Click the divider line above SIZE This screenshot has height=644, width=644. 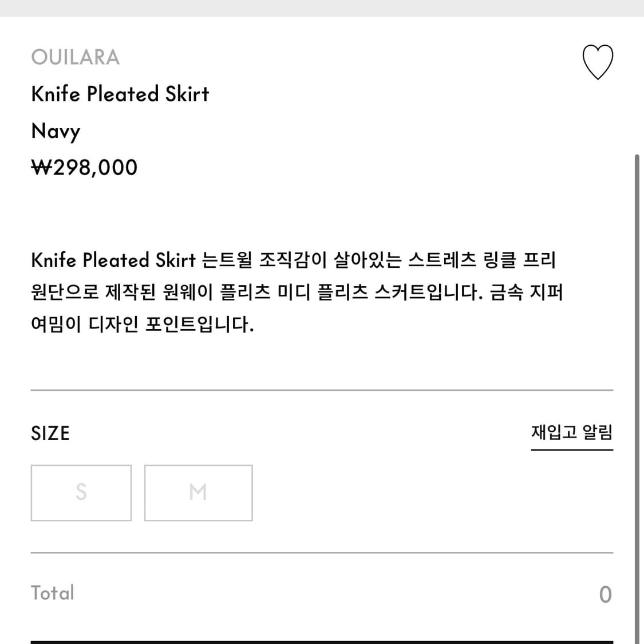(x=322, y=390)
